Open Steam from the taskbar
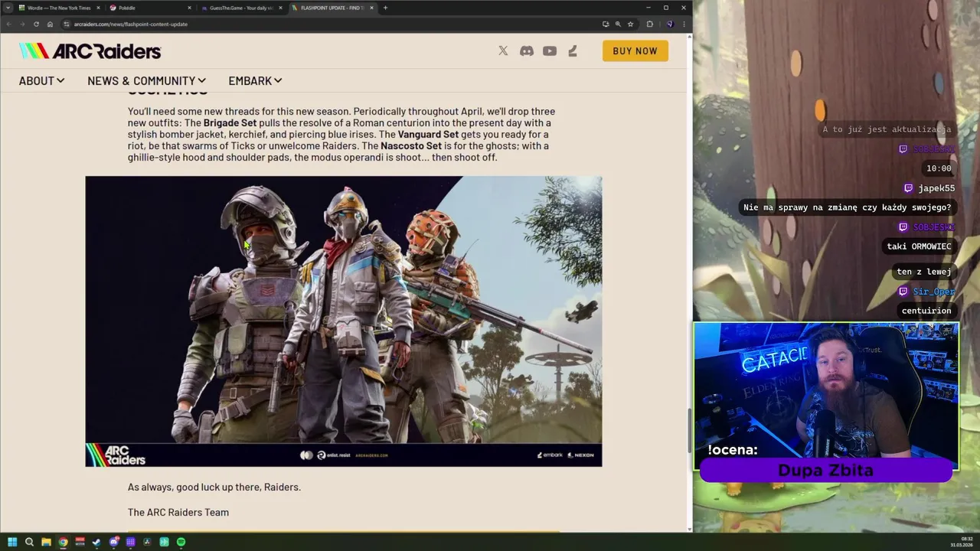Image resolution: width=980 pixels, height=551 pixels. click(x=96, y=542)
